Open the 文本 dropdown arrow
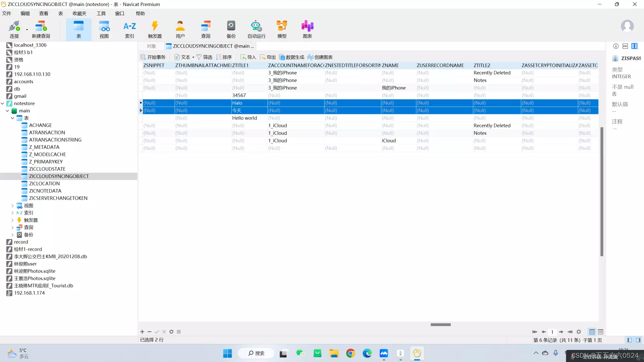 point(193,57)
